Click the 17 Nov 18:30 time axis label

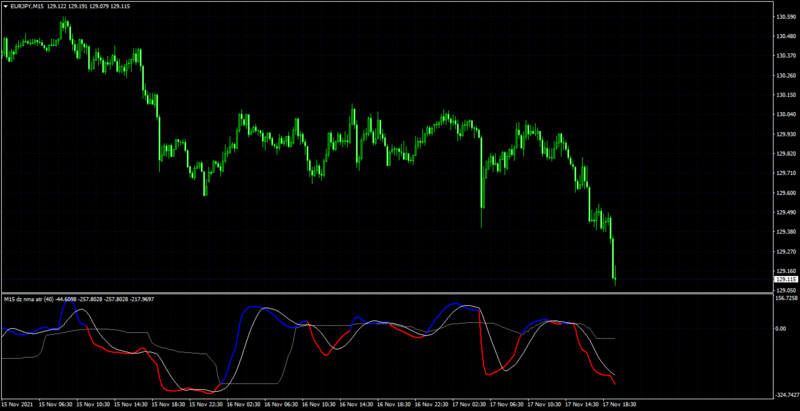(x=620, y=405)
